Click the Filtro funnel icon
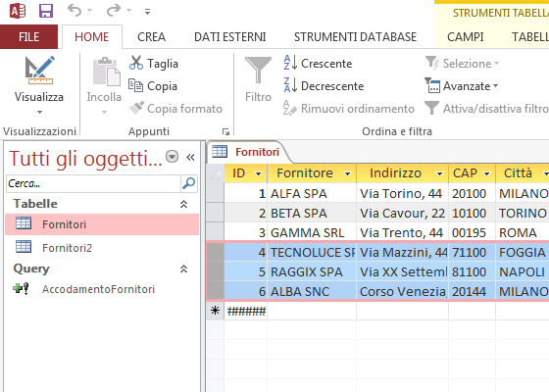 (258, 71)
